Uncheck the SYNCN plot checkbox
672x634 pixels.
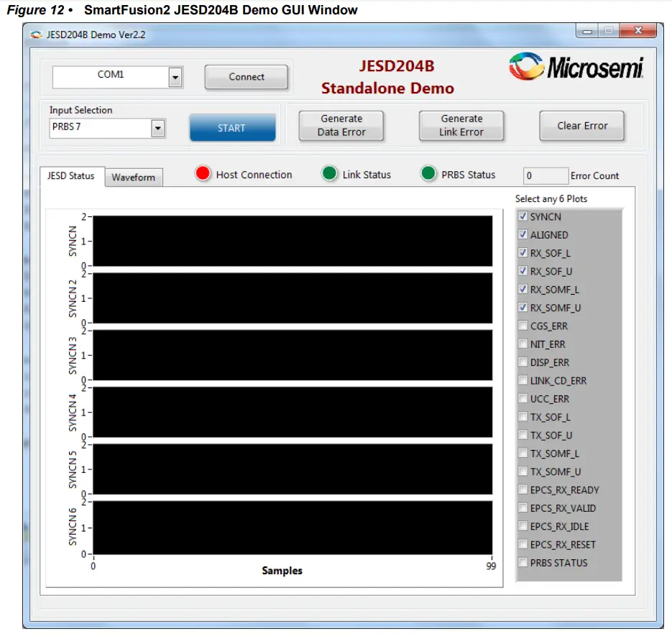[x=523, y=216]
